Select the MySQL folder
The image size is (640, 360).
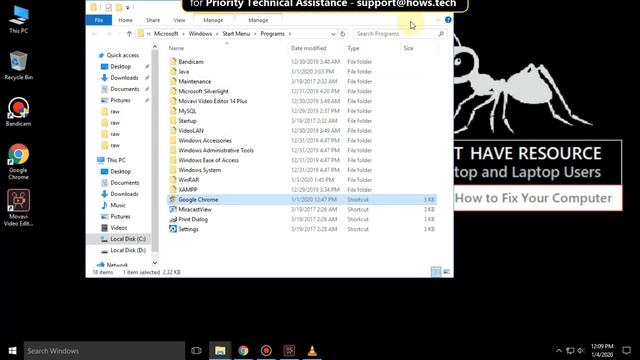coord(187,111)
